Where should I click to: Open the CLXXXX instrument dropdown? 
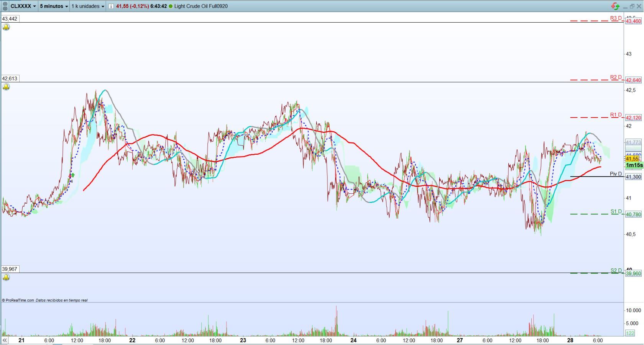tap(23, 6)
